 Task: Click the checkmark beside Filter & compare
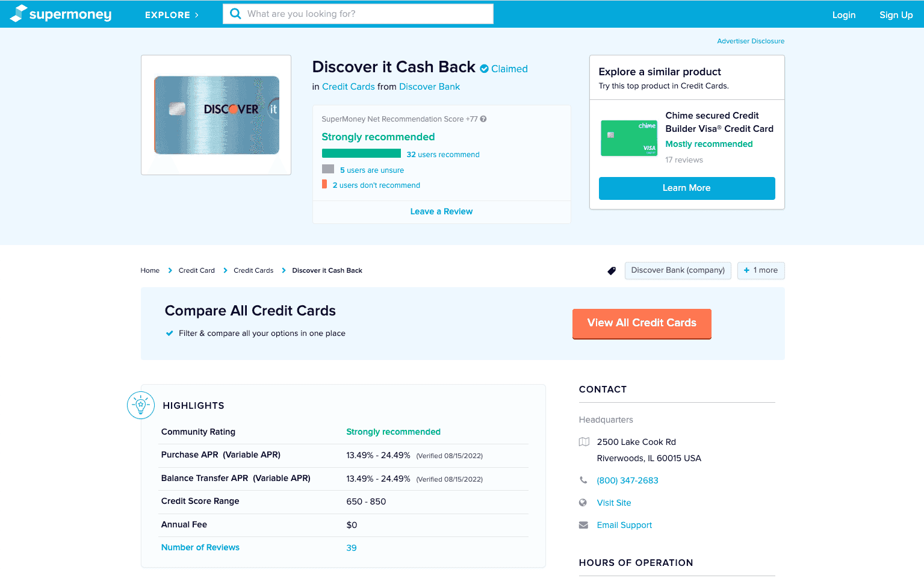click(x=170, y=334)
